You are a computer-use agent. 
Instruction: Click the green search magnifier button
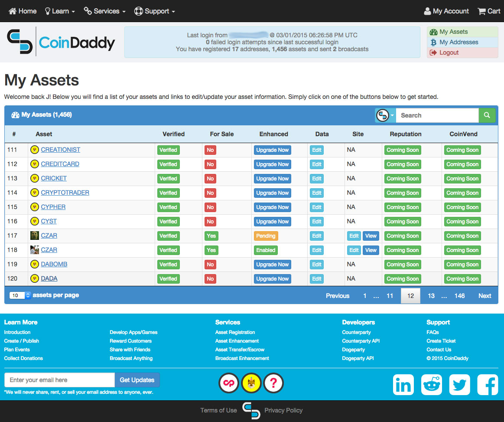[487, 115]
